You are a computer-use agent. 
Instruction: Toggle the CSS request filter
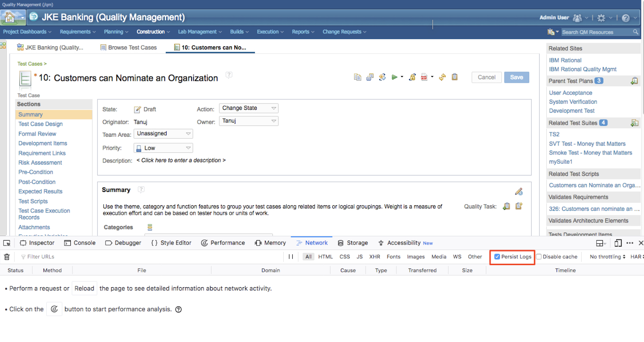click(345, 257)
